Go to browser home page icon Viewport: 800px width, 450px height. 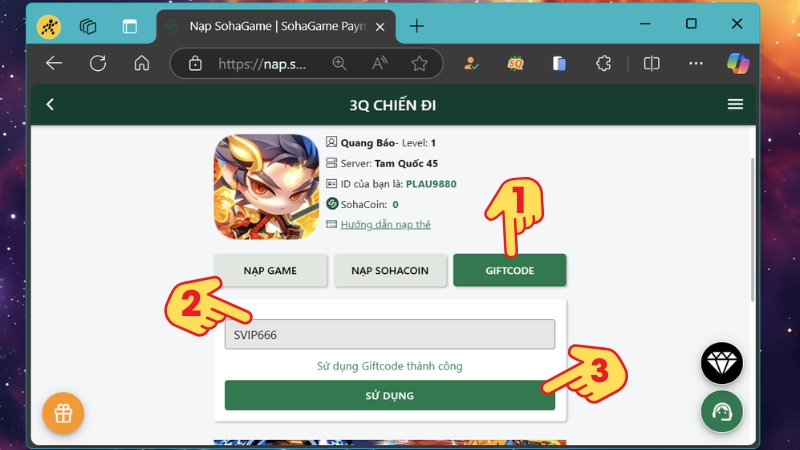[142, 63]
